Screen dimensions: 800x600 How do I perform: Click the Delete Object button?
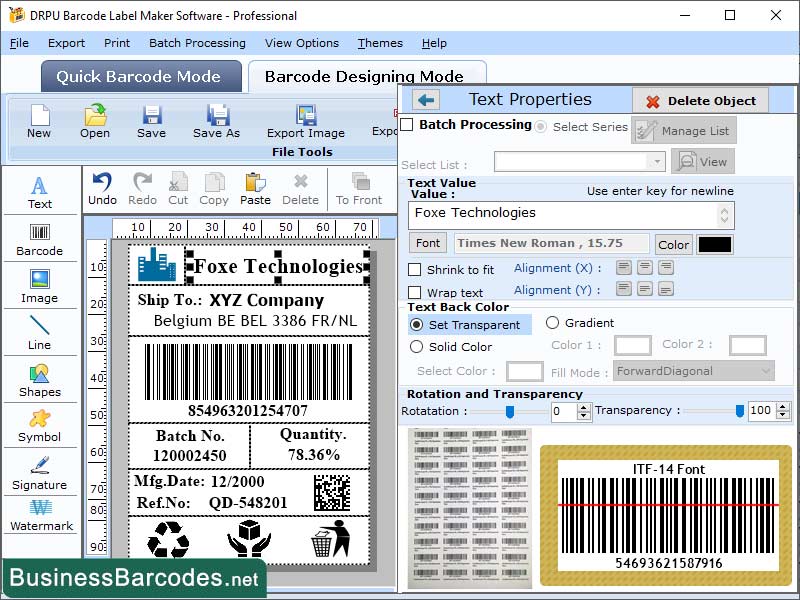point(700,100)
